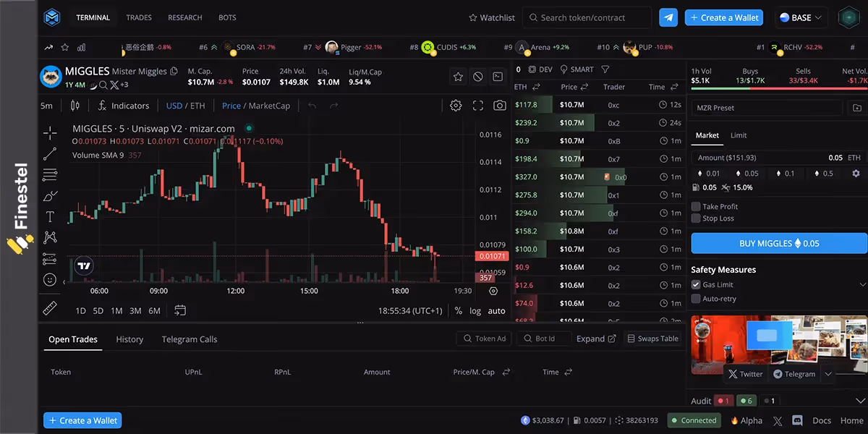Open the 5m timeframe selector

pos(47,106)
